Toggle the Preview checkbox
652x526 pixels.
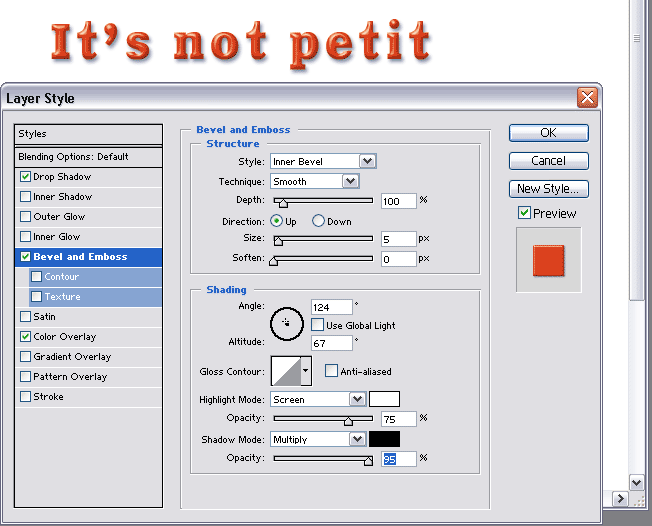tap(524, 213)
